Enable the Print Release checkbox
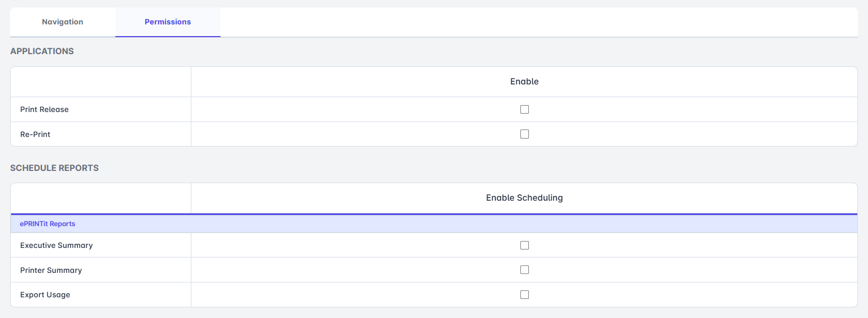This screenshot has height=318, width=868. pyautogui.click(x=525, y=109)
